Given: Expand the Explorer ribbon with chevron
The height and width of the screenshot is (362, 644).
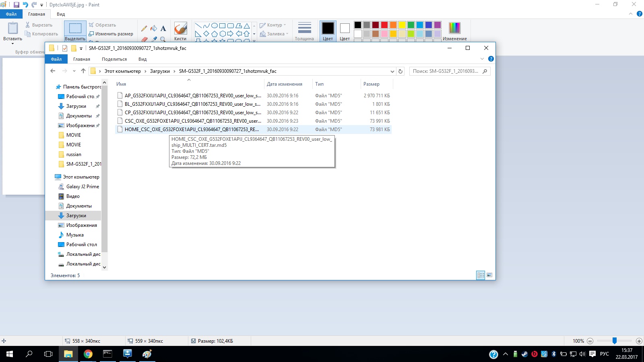Looking at the screenshot, I should point(482,59).
